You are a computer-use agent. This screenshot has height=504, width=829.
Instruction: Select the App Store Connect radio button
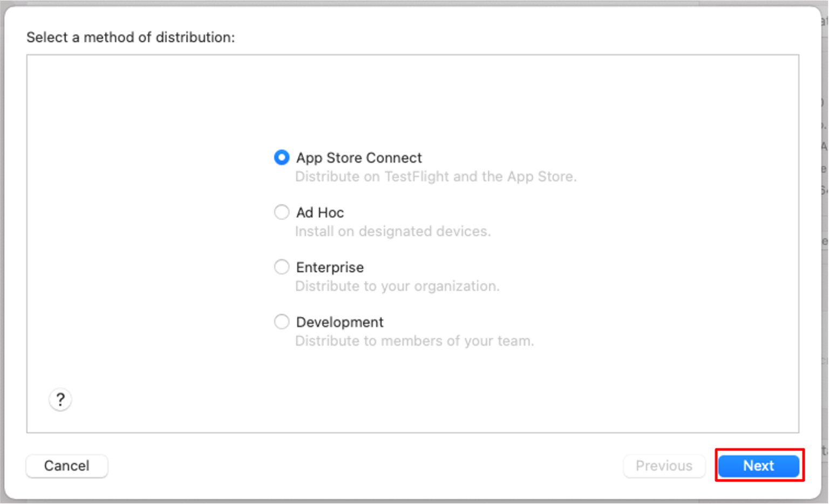[x=281, y=158]
